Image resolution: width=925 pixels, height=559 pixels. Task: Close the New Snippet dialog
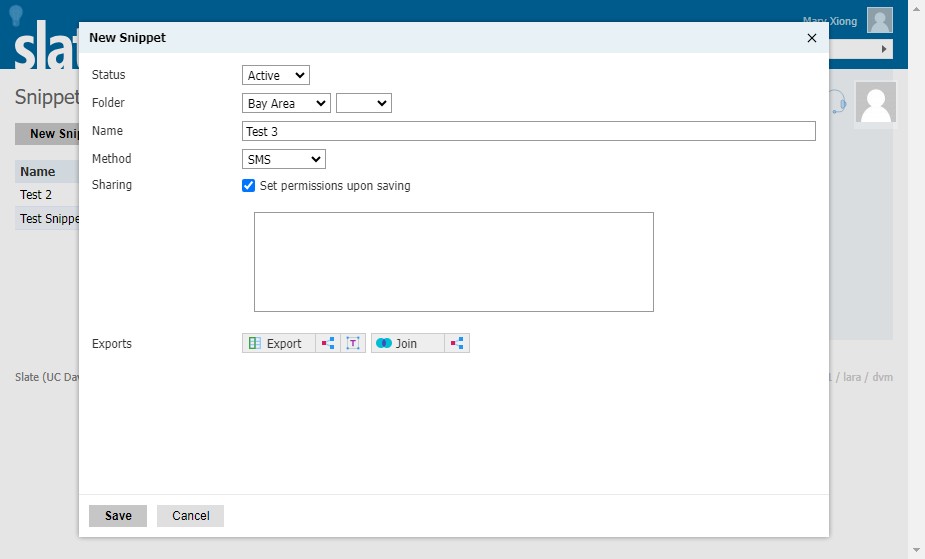tap(812, 38)
